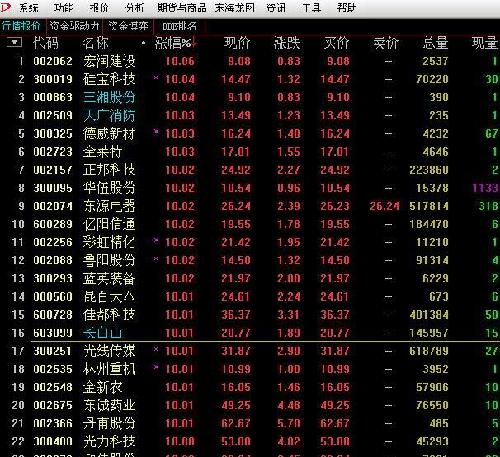Click the 26.24 sell price of 东源电器
Screen dimensions: 500x457
coord(384,206)
